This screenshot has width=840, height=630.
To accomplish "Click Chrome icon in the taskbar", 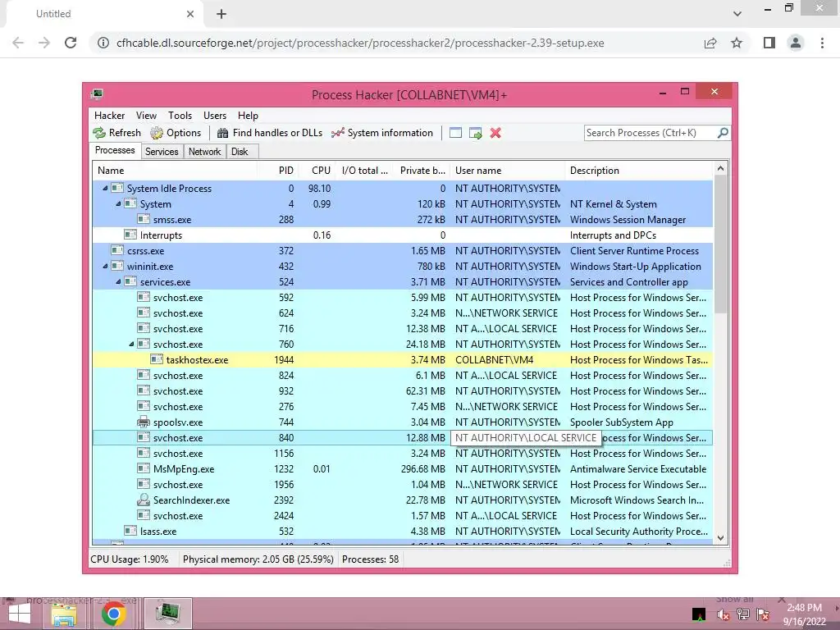I will [113, 614].
